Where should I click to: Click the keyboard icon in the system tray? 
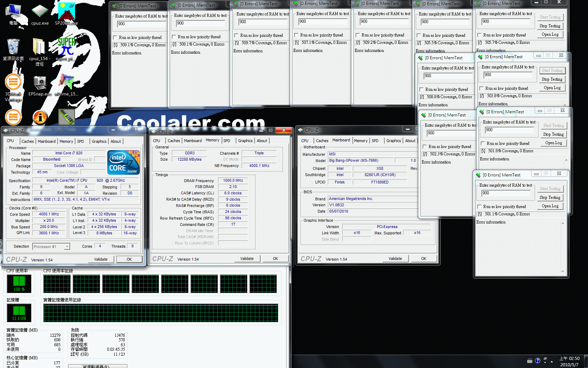(x=530, y=361)
